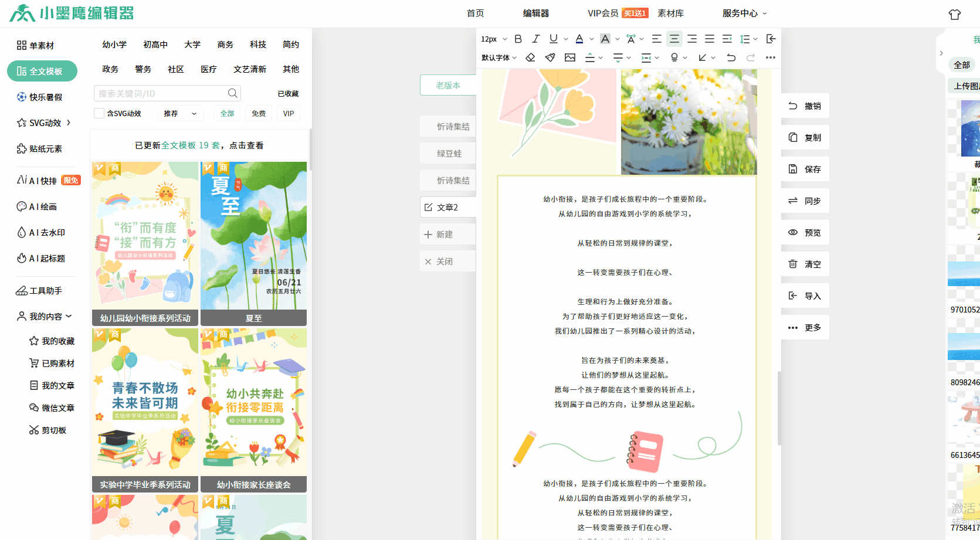Open toolbar more options ellipsis
Image resolution: width=980 pixels, height=540 pixels.
tap(771, 57)
